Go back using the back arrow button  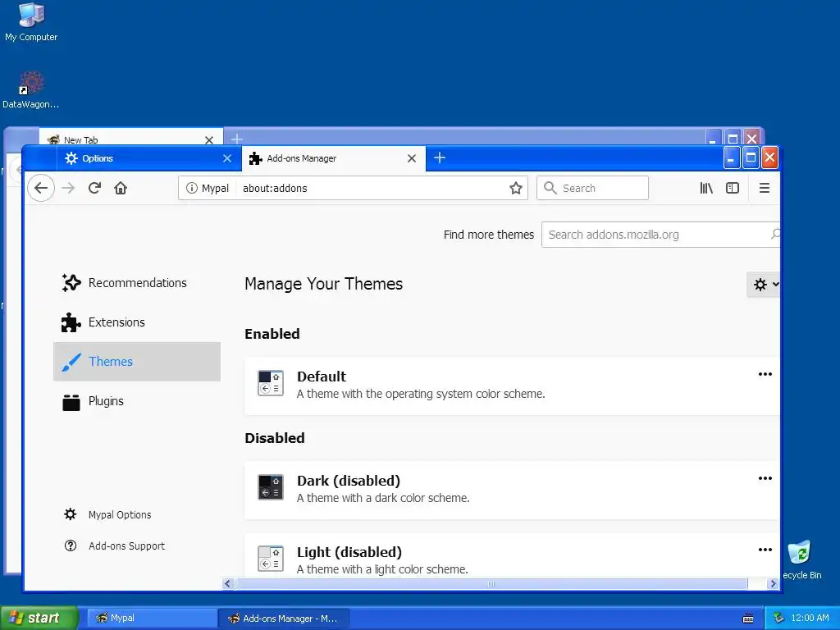[x=41, y=188]
